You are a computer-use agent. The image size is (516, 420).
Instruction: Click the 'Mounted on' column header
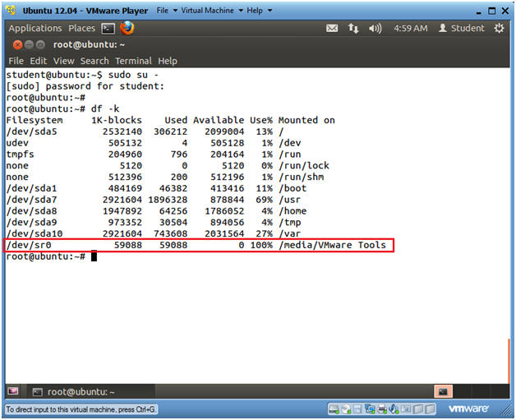pos(306,120)
